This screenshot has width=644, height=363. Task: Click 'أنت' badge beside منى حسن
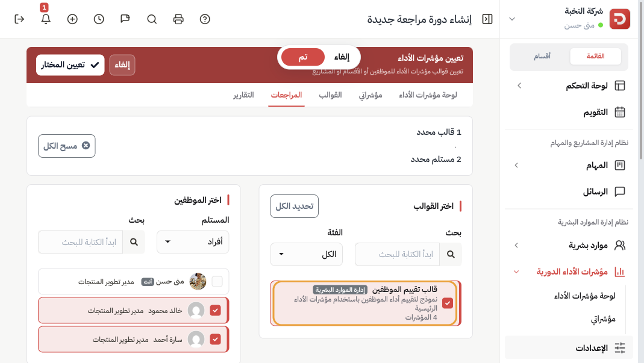148,282
